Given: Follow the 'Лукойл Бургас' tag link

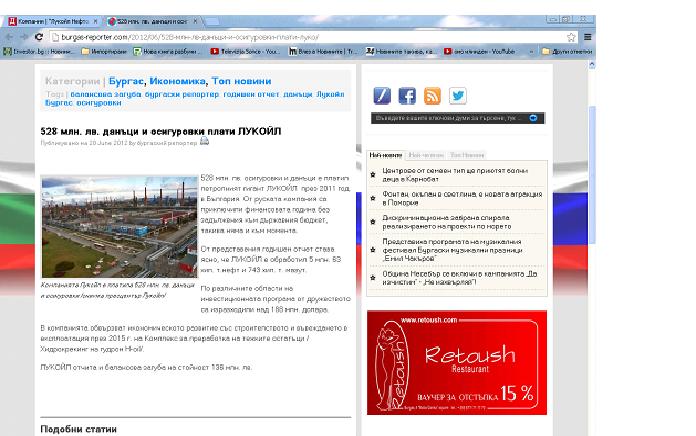Looking at the screenshot, I should 330,94.
